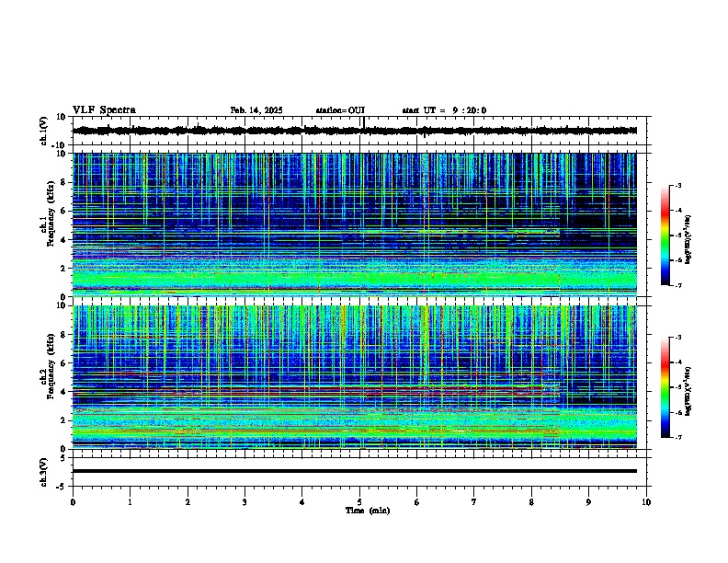
Task: Click time axis tick label '5'
Action: pos(359,502)
